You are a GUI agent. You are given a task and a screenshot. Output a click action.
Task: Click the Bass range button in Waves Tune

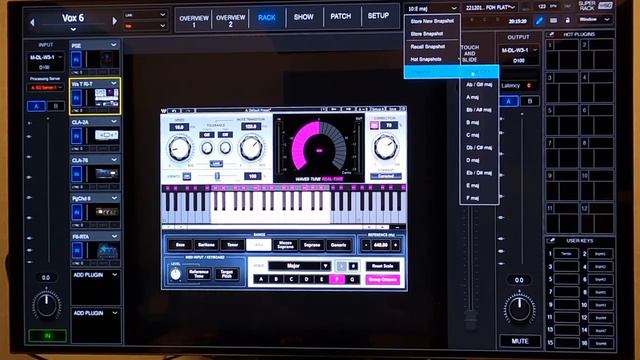coord(180,245)
